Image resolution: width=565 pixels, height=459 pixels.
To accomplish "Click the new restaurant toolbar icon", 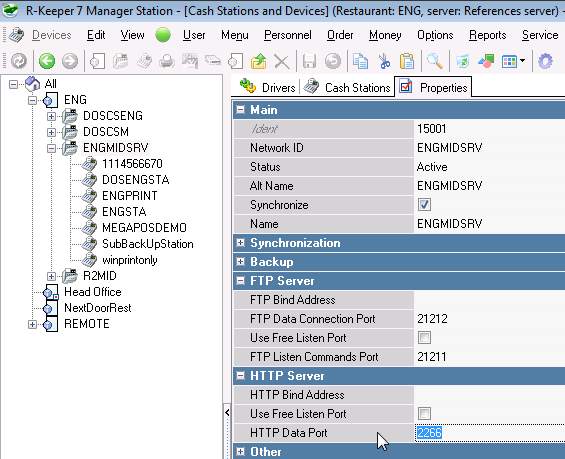I will 97,61.
